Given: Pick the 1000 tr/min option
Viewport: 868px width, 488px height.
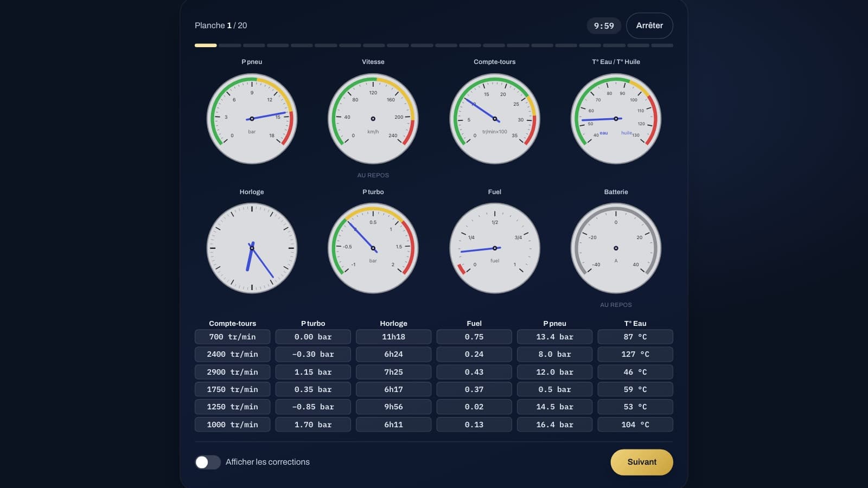Looking at the screenshot, I should click(x=232, y=425).
